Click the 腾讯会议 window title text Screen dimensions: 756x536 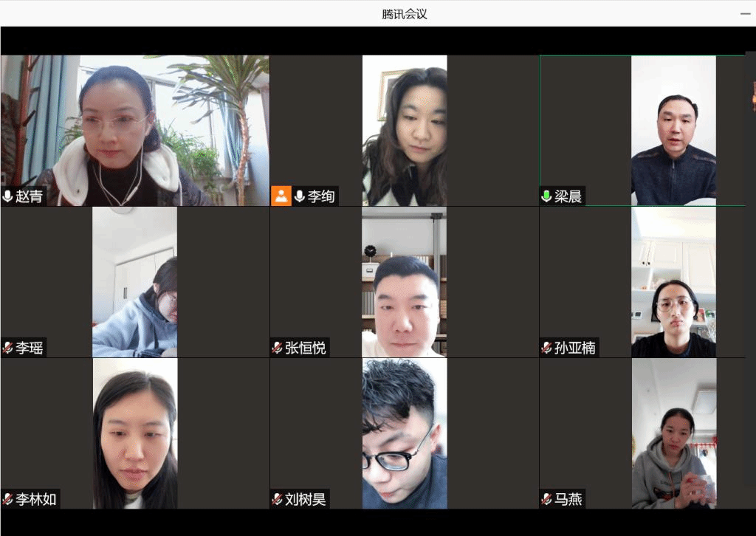pyautogui.click(x=405, y=13)
